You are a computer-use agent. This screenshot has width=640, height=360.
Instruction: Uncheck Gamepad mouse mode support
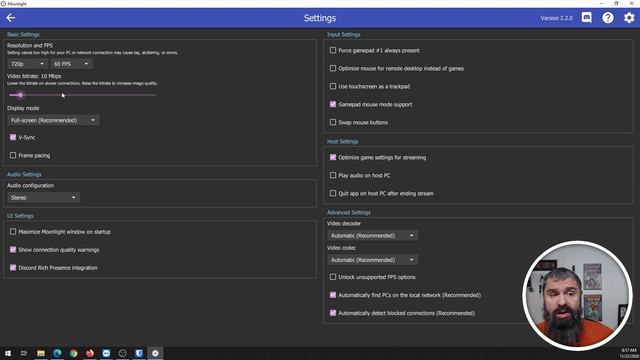[x=333, y=104]
